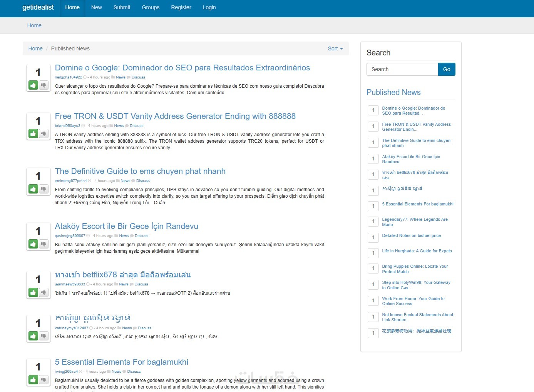This screenshot has height=392, width=534.
Task: Open sidebar link Step into HolyWin99
Action: [416, 285]
